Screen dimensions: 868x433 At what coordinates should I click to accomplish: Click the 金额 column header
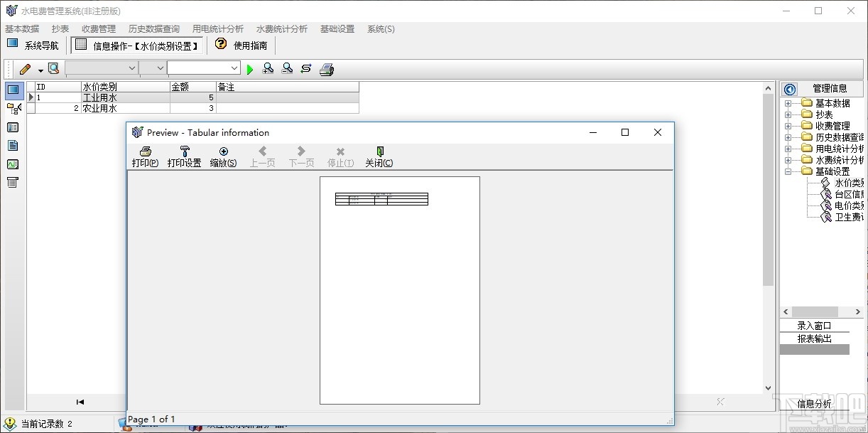click(193, 87)
